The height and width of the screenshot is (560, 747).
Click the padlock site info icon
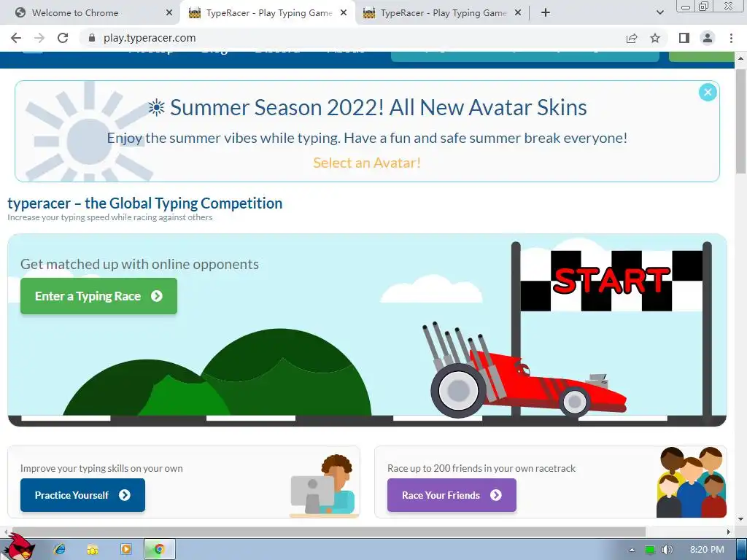click(x=92, y=38)
